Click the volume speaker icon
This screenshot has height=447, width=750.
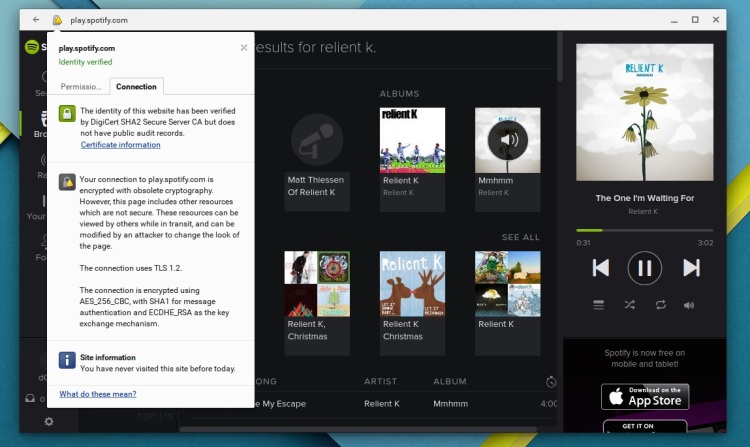689,305
